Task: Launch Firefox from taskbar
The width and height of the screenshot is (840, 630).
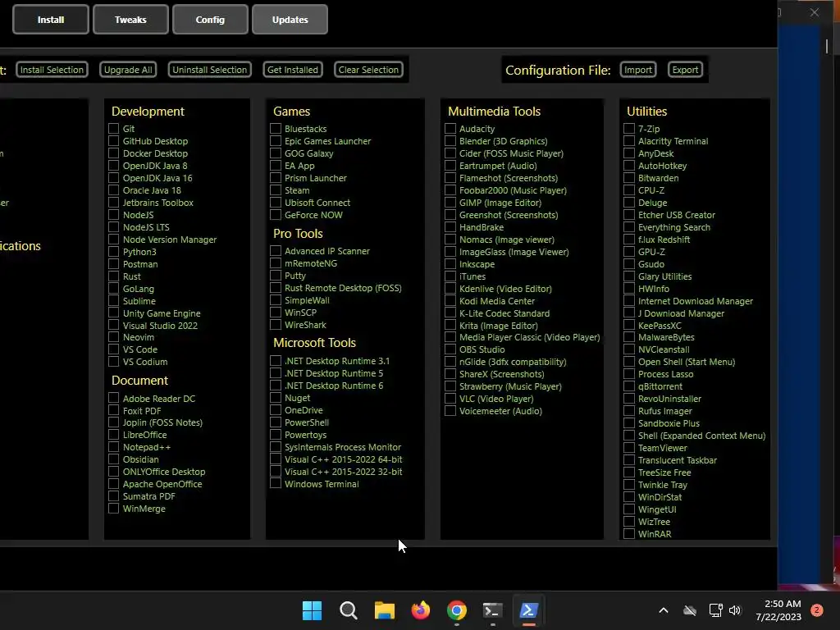Action: coord(421,610)
